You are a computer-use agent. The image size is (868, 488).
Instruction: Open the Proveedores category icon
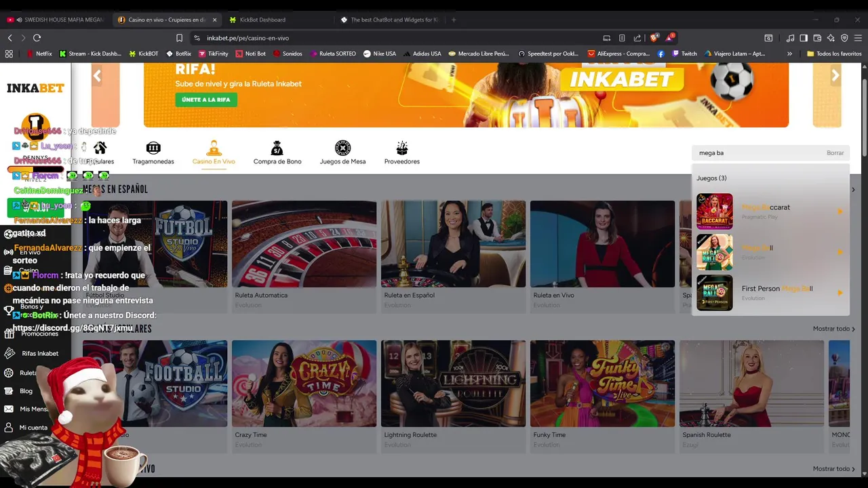402,148
